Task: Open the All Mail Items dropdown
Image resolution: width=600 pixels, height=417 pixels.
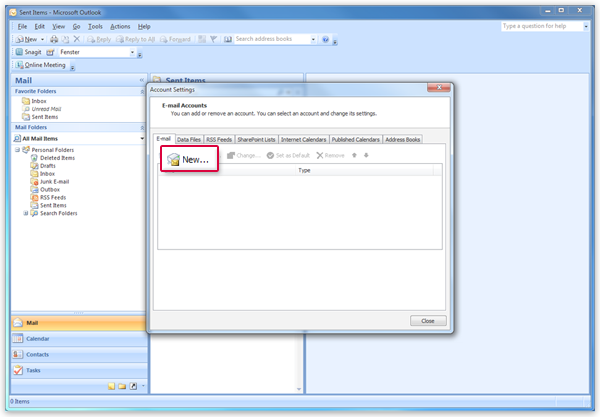Action: click(142, 138)
